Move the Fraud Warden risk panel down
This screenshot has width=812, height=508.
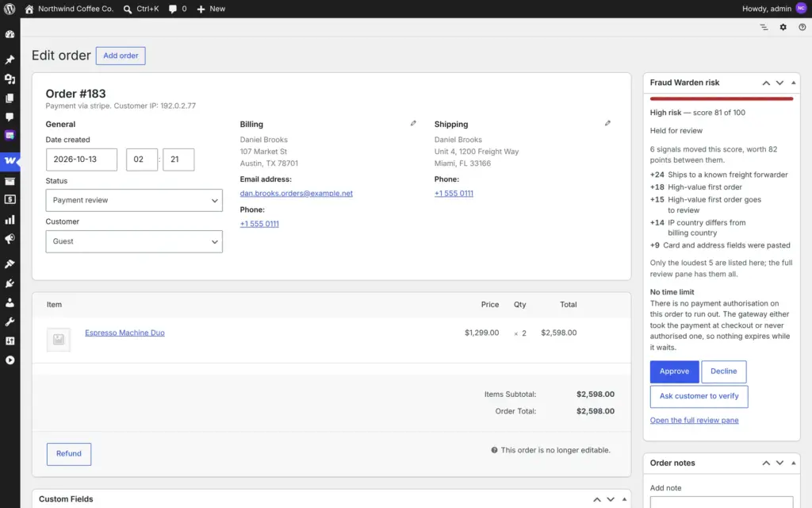[x=779, y=83]
